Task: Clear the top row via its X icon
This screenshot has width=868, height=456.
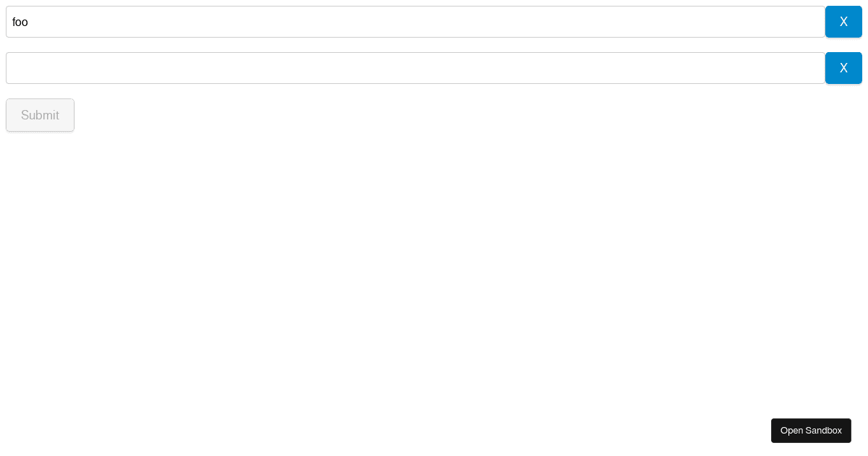Action: coord(843,22)
